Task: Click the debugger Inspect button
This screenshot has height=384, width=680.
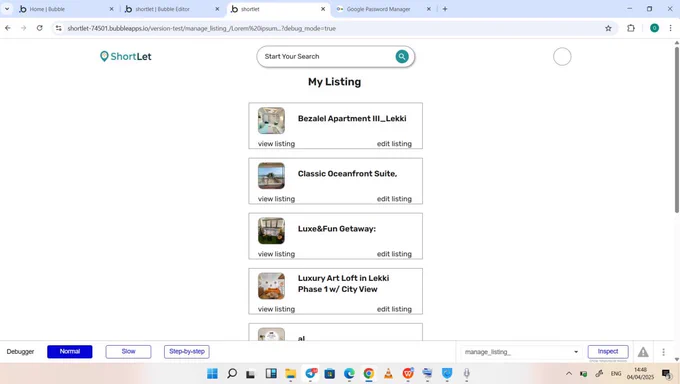Action: (x=608, y=351)
